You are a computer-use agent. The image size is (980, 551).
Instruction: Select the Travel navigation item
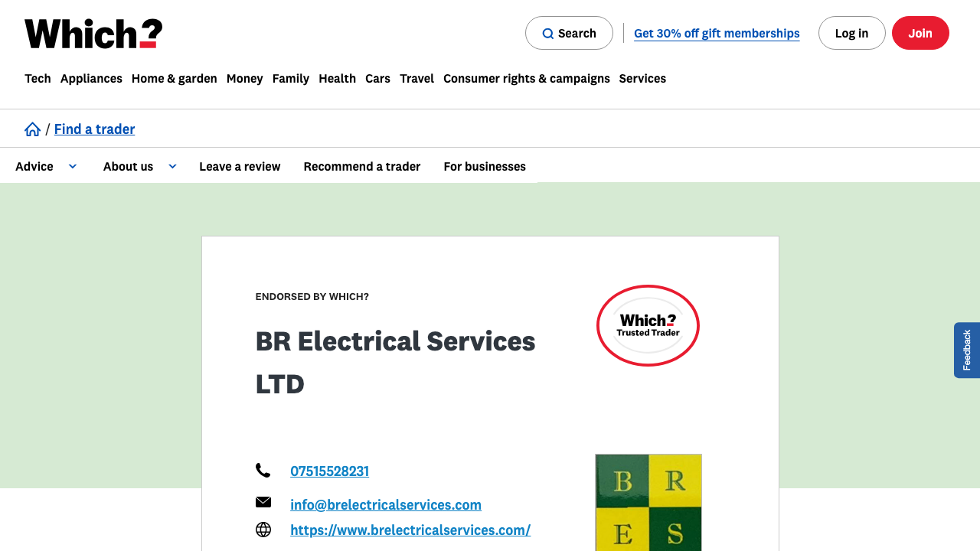(416, 78)
